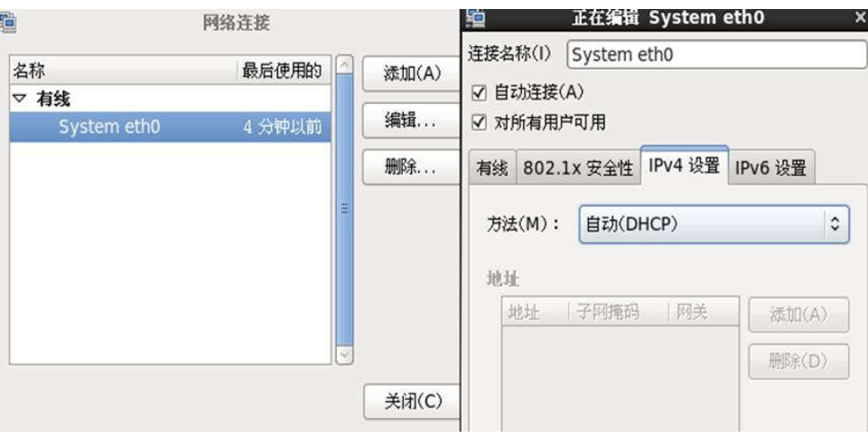The height and width of the screenshot is (438, 868).
Task: Select the IPv4 设置 tab
Action: 685,165
